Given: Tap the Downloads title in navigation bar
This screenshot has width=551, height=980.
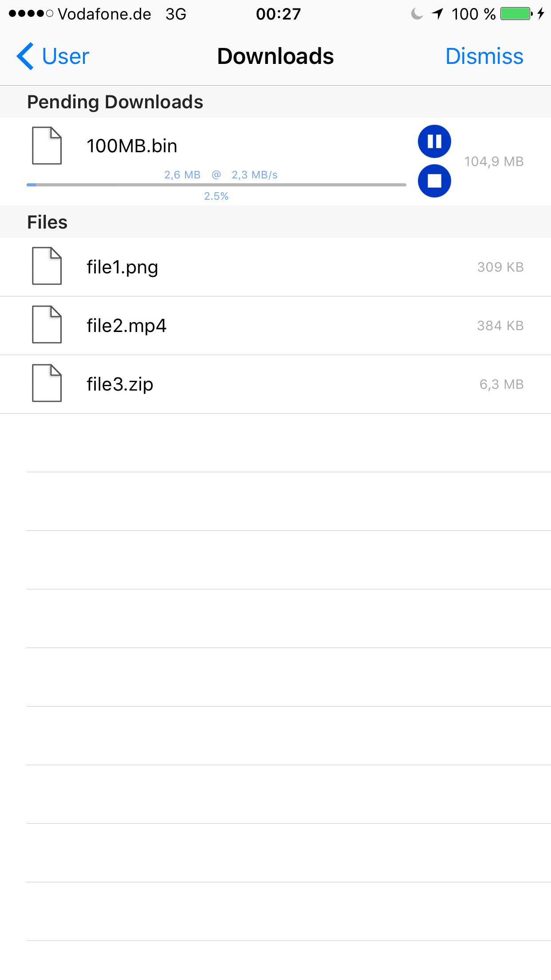Looking at the screenshot, I should coord(275,56).
